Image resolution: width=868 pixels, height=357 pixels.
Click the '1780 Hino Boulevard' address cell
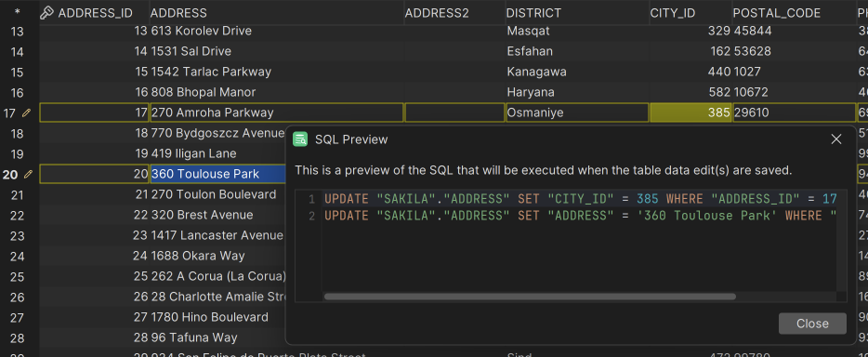[218, 318]
